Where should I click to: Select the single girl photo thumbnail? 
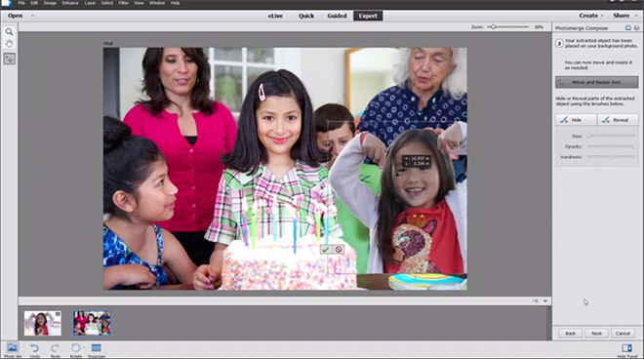pos(43,323)
